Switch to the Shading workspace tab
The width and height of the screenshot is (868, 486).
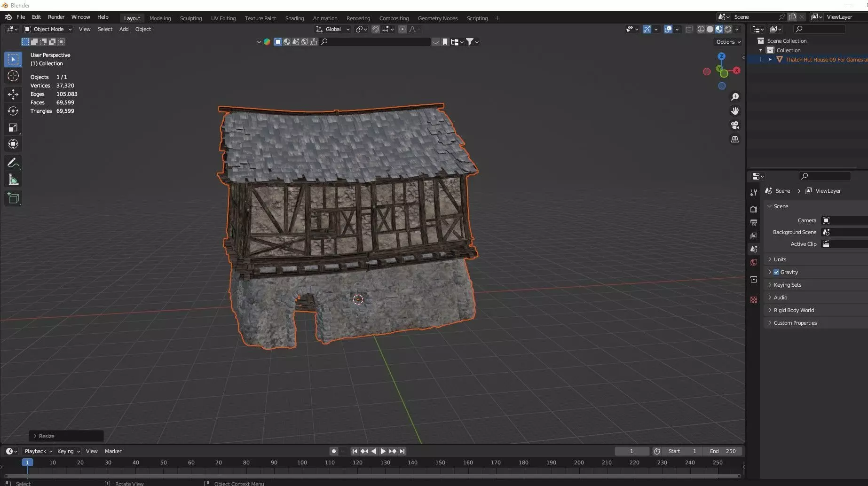coord(294,18)
